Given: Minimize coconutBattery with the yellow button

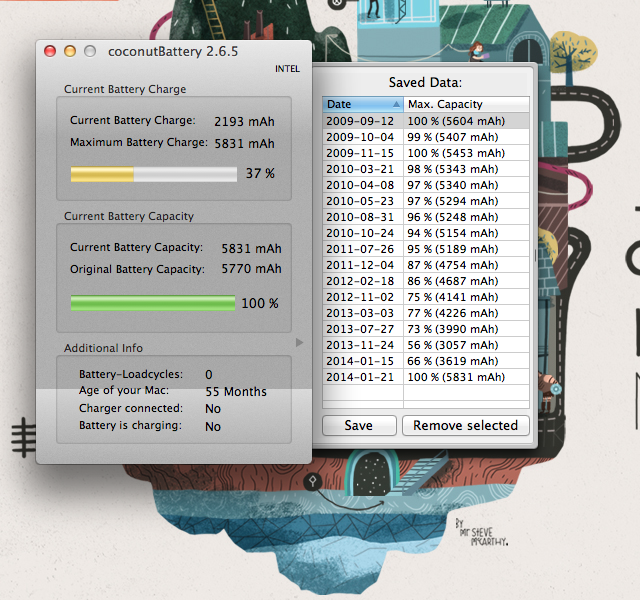Looking at the screenshot, I should tap(70, 51).
